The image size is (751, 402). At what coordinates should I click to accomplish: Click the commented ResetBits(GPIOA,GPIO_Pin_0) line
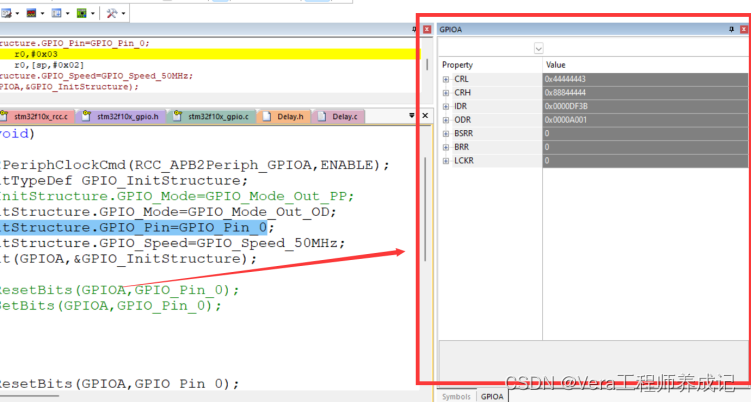pos(119,290)
